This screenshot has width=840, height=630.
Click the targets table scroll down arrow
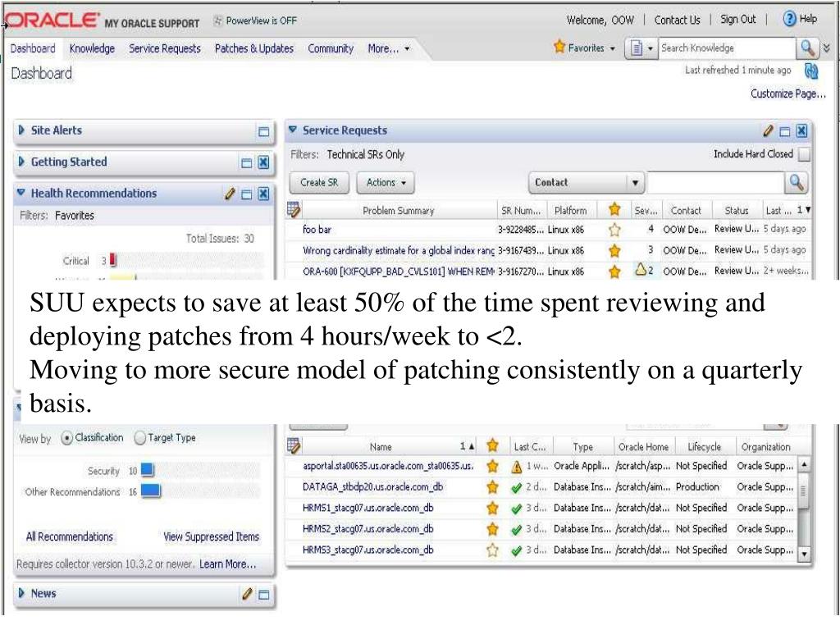click(x=804, y=554)
